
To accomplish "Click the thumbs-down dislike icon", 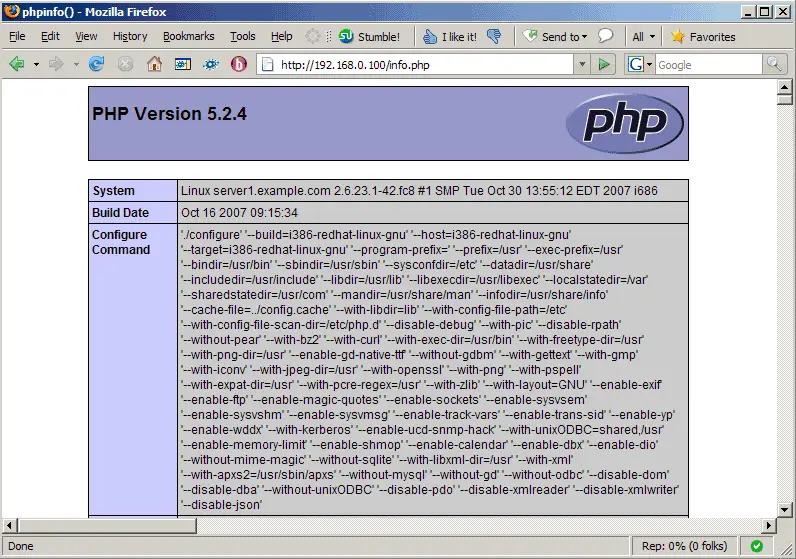I will tap(494, 37).
